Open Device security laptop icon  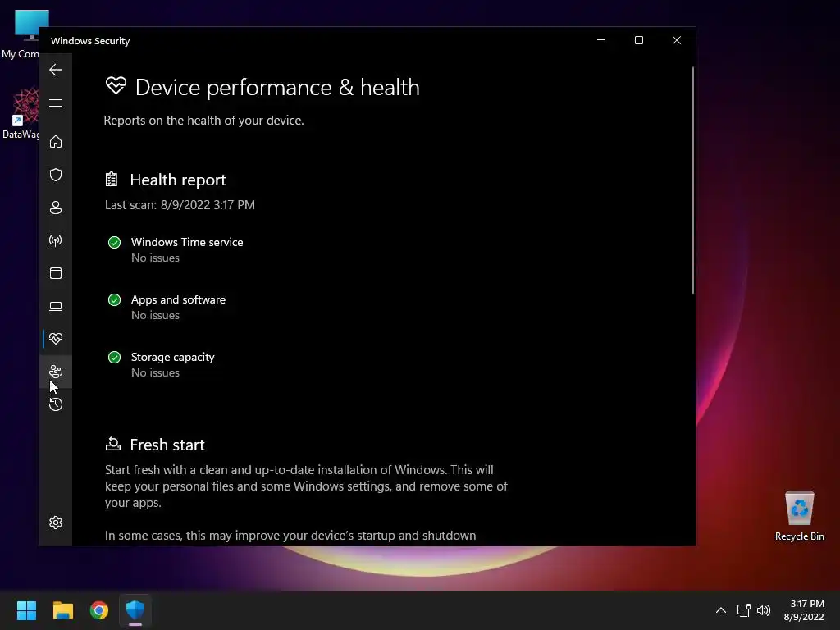click(x=56, y=307)
